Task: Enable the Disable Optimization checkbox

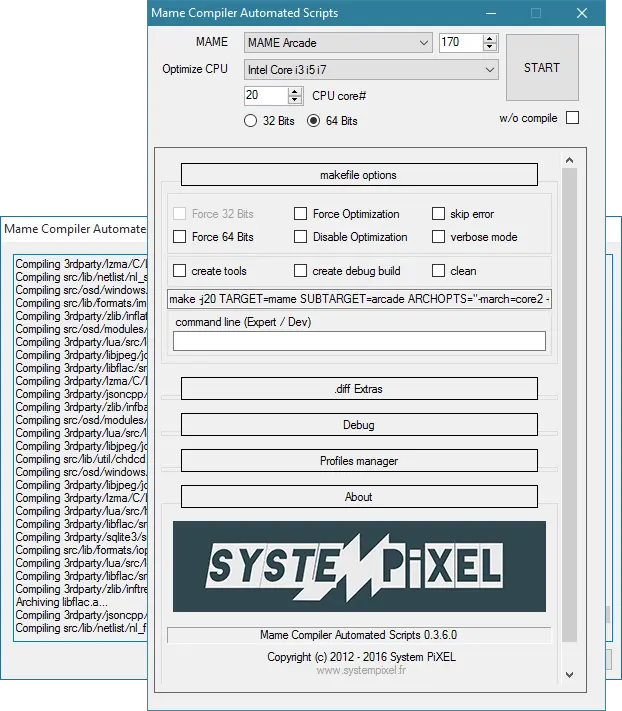Action: 300,237
